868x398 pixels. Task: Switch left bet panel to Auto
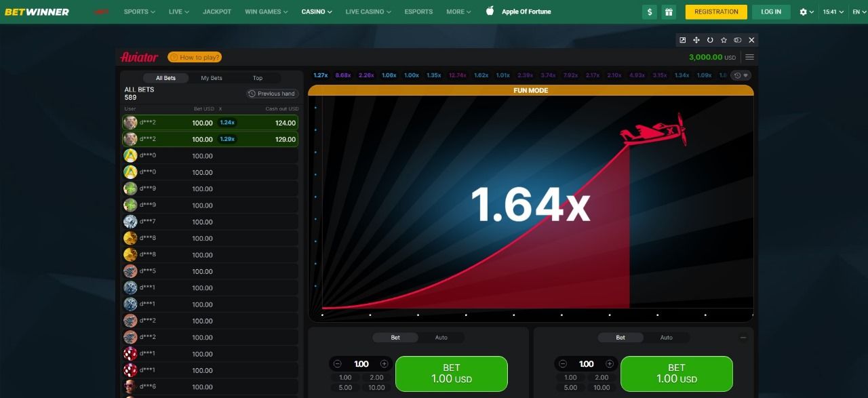441,338
